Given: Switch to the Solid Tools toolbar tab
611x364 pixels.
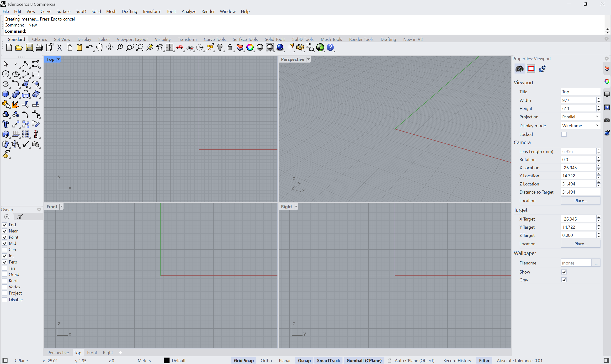Looking at the screenshot, I should (x=275, y=39).
